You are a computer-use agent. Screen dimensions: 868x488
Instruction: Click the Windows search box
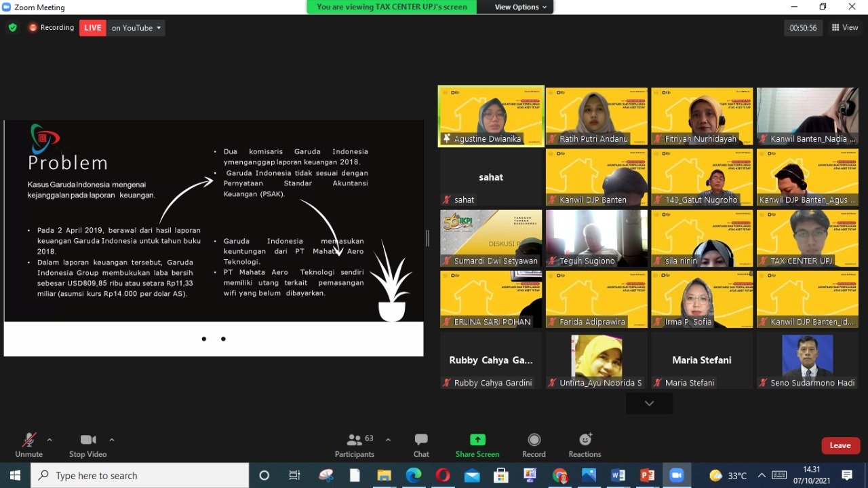[141, 475]
